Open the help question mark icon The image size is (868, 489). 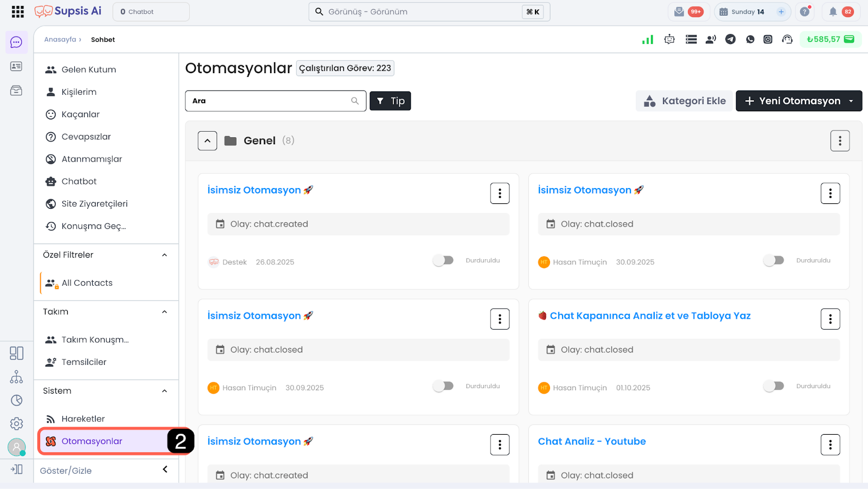pos(805,11)
